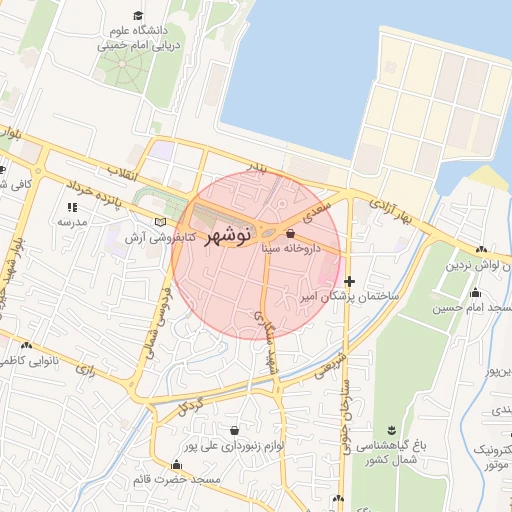Click the داروخانه سینا pharmacy label
The width and height of the screenshot is (512, 512).
291,248
